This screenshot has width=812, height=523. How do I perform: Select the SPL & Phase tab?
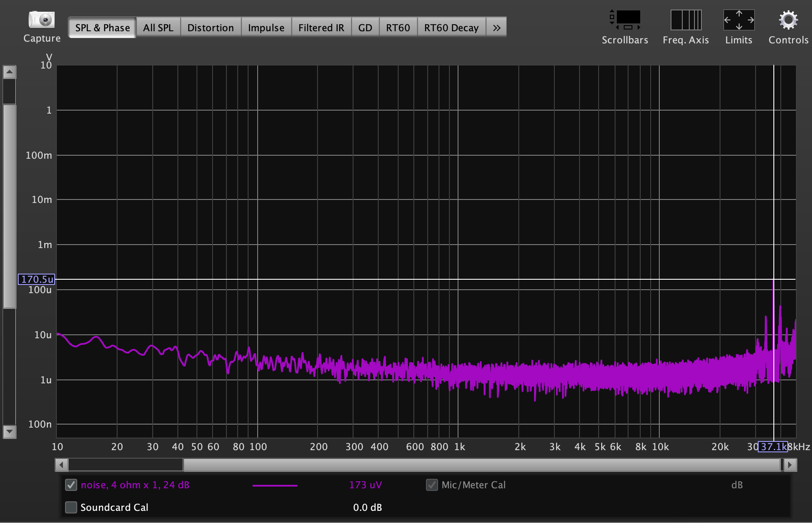pos(102,28)
